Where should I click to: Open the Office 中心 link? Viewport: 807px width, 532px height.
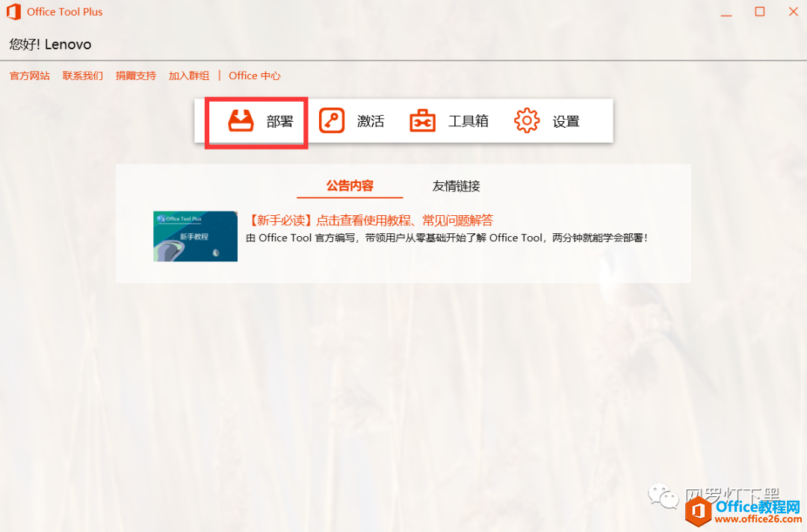(255, 75)
